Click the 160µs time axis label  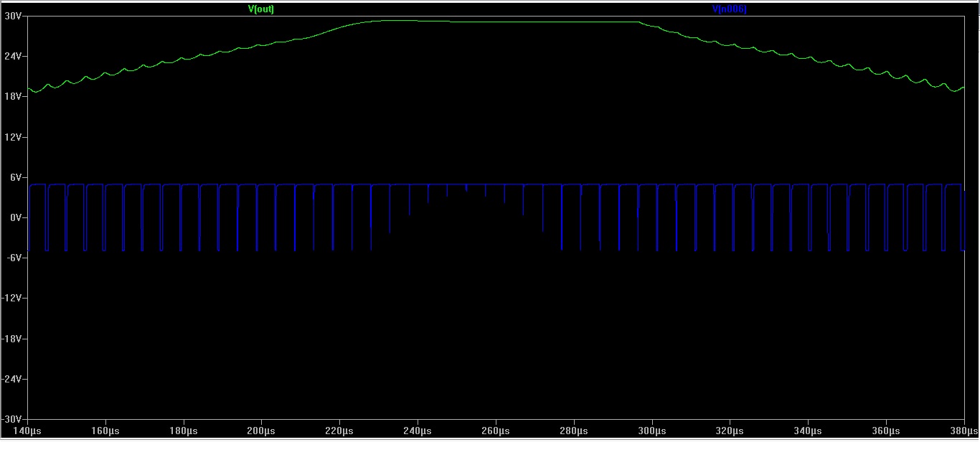click(x=105, y=431)
